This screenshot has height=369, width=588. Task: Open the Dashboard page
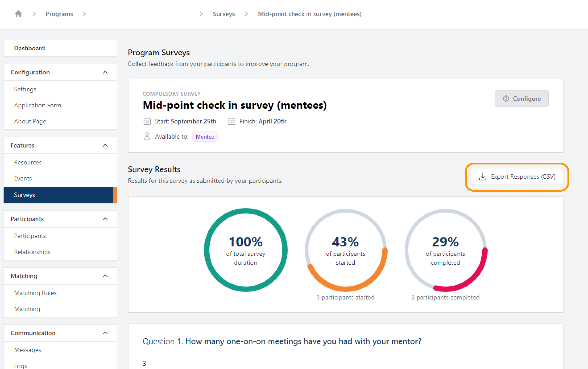[x=29, y=48]
